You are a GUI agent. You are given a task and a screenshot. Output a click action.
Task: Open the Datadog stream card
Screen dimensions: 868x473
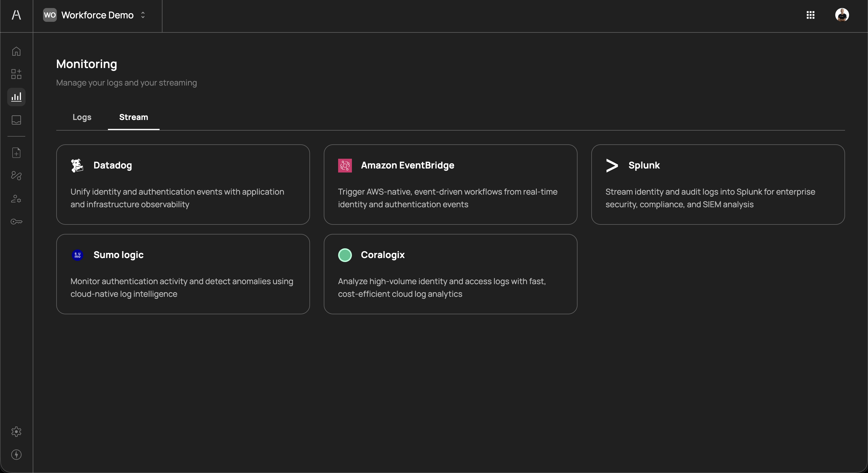[x=183, y=185]
